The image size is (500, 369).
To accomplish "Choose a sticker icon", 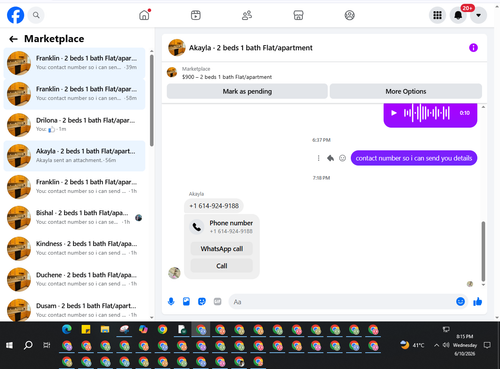I will (202, 302).
